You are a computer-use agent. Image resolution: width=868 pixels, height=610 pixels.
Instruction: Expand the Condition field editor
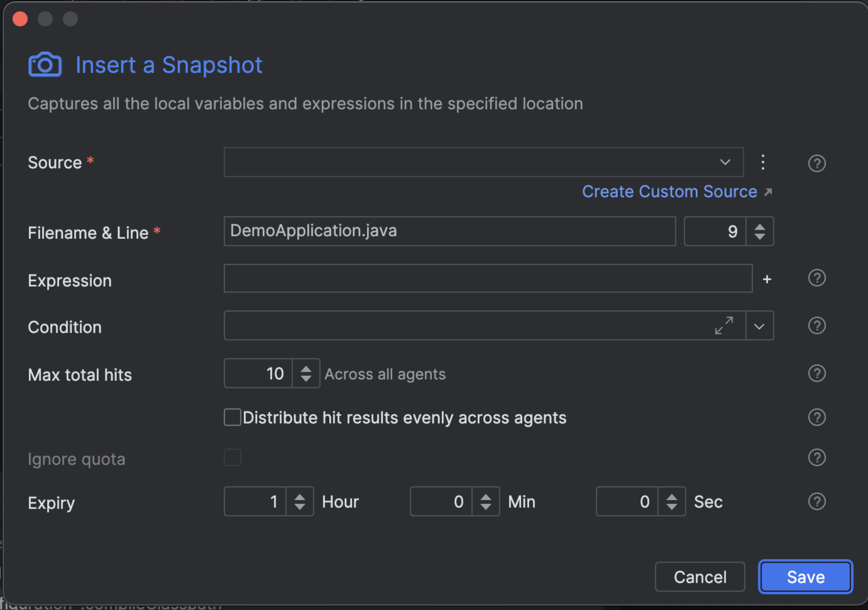(x=724, y=325)
